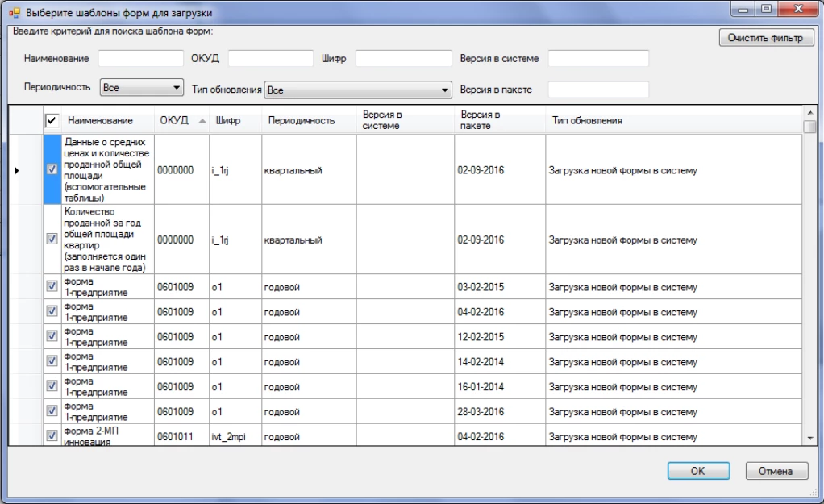Image resolution: width=824 pixels, height=504 pixels.
Task: Toggle the select-all checkbox in header
Action: (x=52, y=120)
